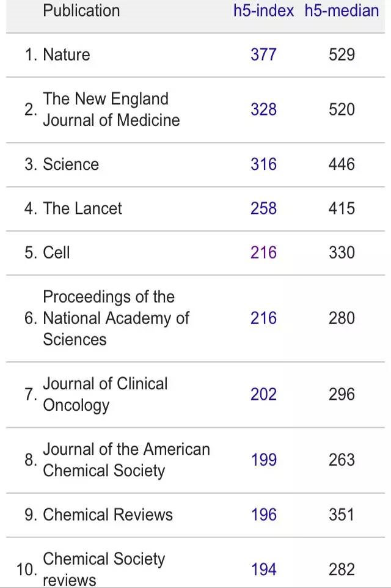Image resolution: width=391 pixels, height=588 pixels.
Task: Open Nature's h5-index value 377
Action: [x=263, y=55]
